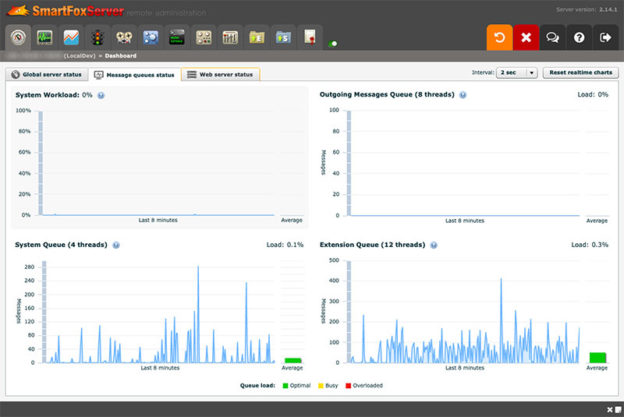Click the green System Queue average bar
624x417 pixels.
[293, 360]
